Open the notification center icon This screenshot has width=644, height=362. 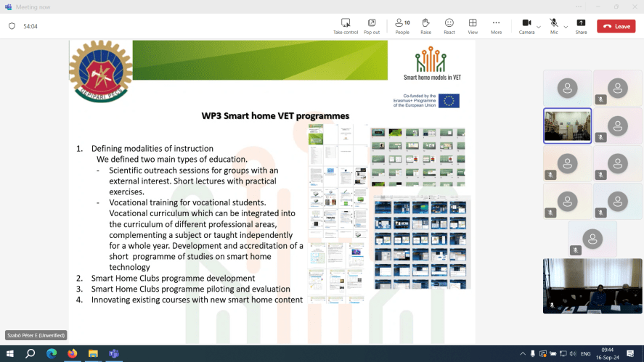pos(630,353)
